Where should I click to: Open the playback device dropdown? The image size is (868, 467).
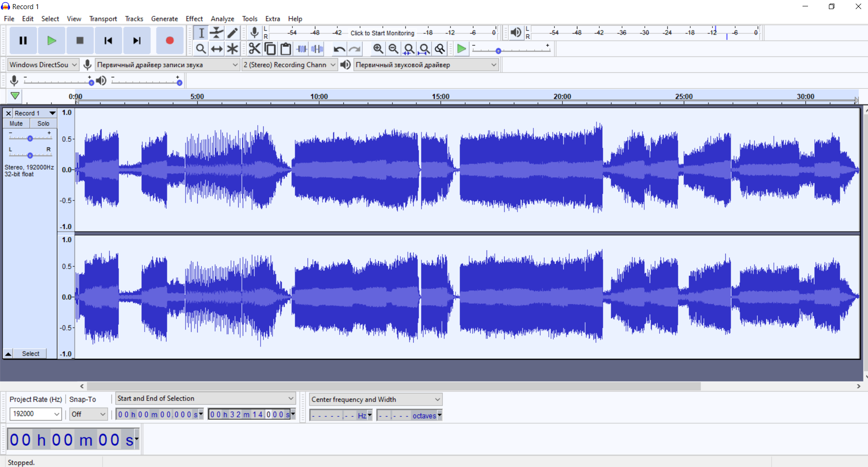click(x=426, y=65)
